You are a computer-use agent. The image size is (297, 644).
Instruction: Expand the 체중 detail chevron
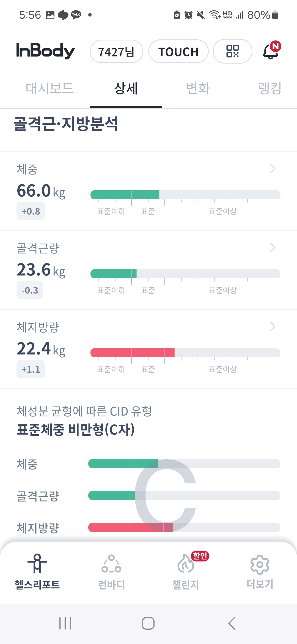pos(273,168)
